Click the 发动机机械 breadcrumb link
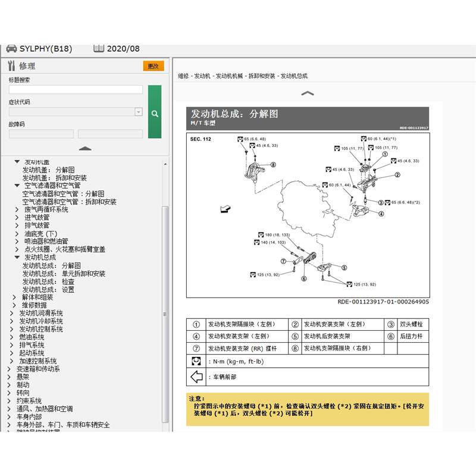This screenshot has height=476, width=476. 229,76
